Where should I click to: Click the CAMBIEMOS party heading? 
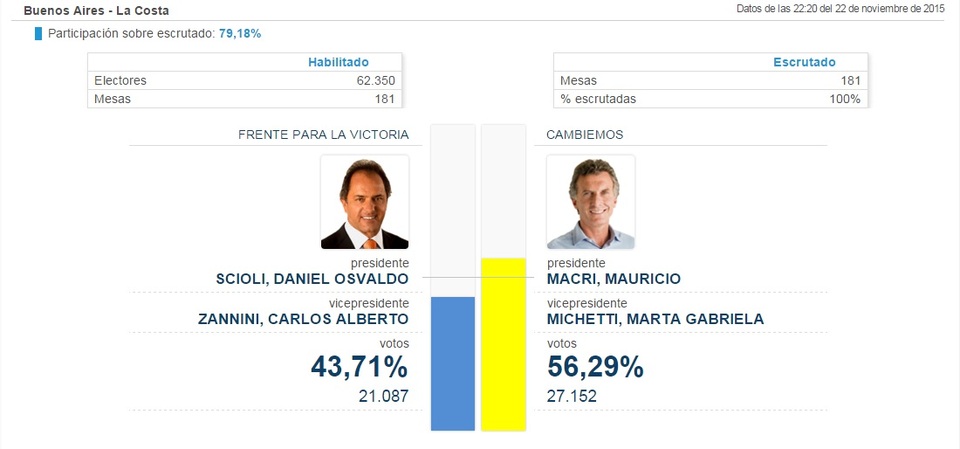click(x=585, y=135)
